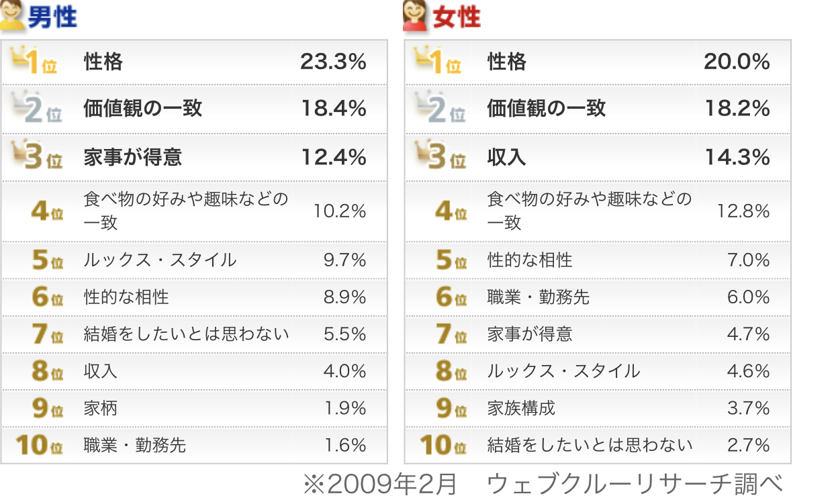
Task: Click ルックス・スタイル in the male table
Action: [160, 260]
